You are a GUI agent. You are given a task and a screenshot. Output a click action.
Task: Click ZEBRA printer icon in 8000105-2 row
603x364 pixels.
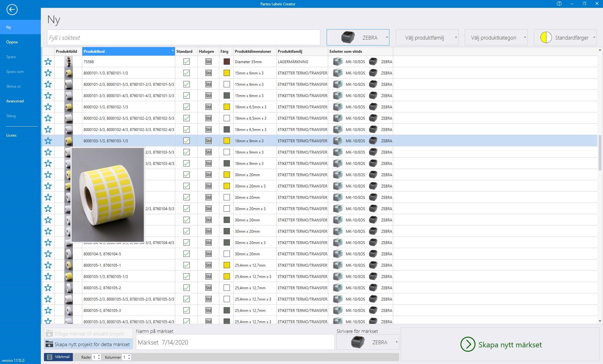pos(373,288)
